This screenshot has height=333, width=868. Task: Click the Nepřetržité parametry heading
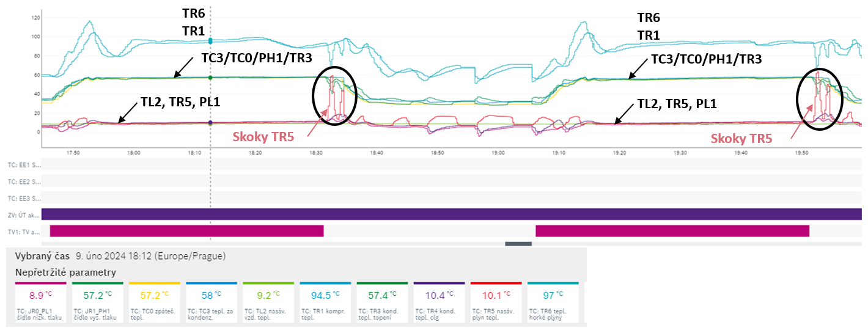(x=65, y=272)
